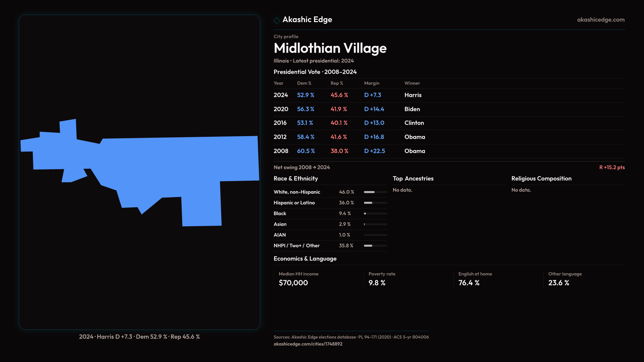
Task: Click the Akashic Edge diamond logo icon
Action: click(277, 20)
